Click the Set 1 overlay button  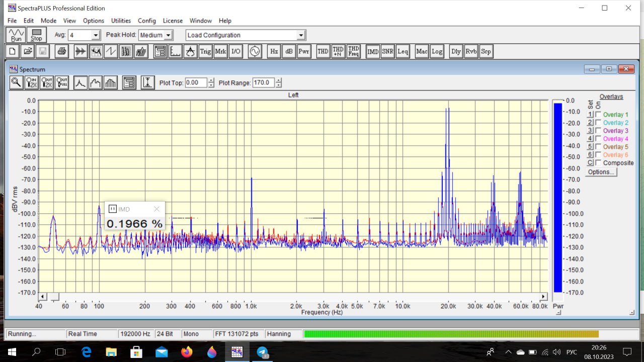point(590,115)
